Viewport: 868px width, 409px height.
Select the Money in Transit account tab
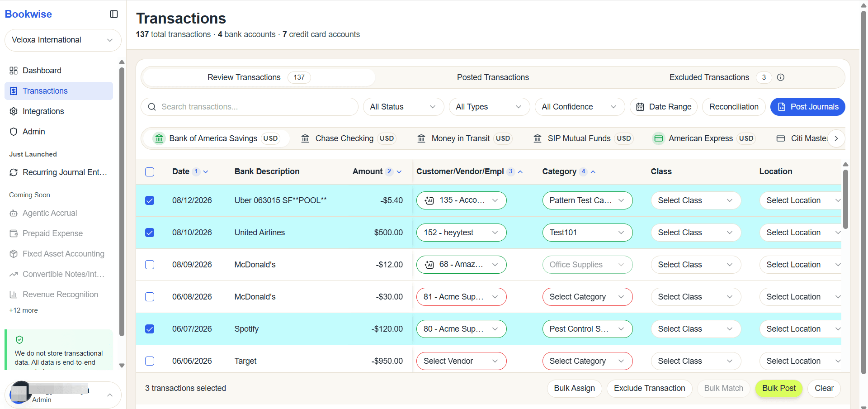(464, 138)
